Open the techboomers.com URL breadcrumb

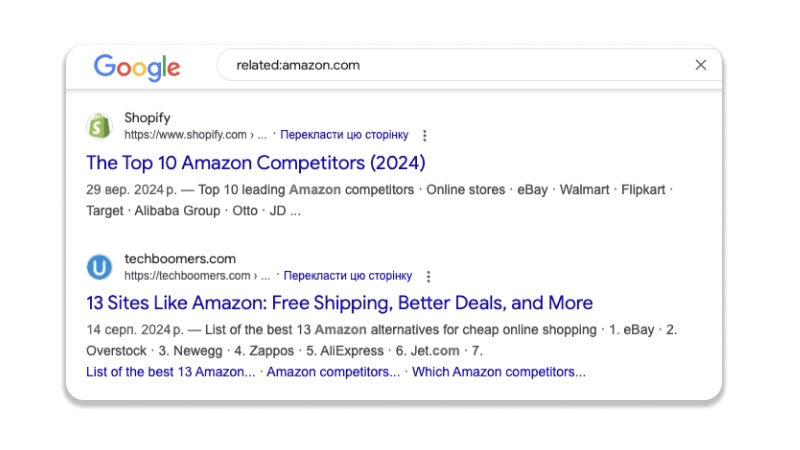(x=197, y=276)
